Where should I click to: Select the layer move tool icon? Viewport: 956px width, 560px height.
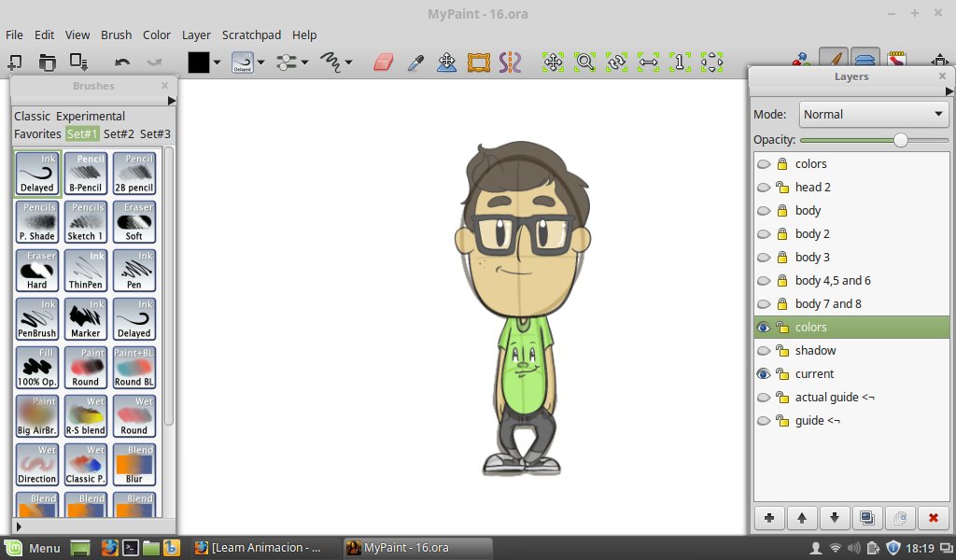[447, 62]
